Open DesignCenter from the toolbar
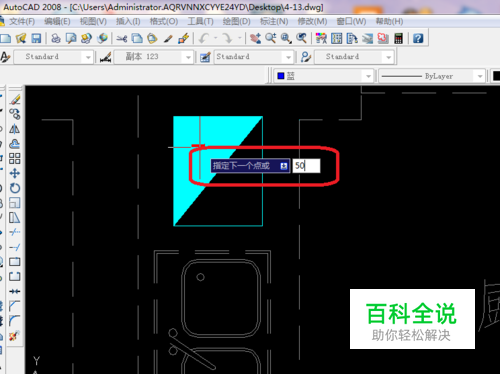The height and width of the screenshot is (374, 500). coord(337,38)
